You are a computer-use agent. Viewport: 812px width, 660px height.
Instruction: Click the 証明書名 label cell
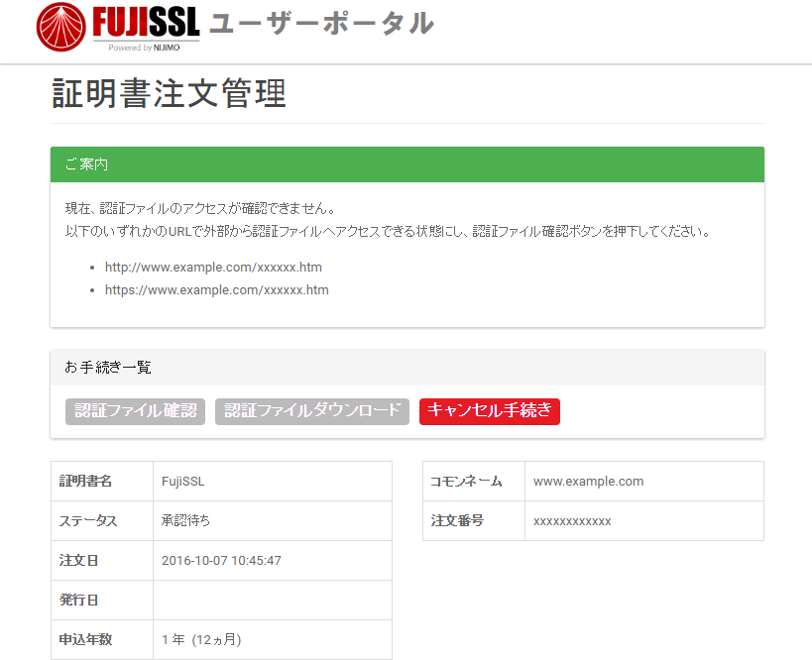(x=102, y=482)
